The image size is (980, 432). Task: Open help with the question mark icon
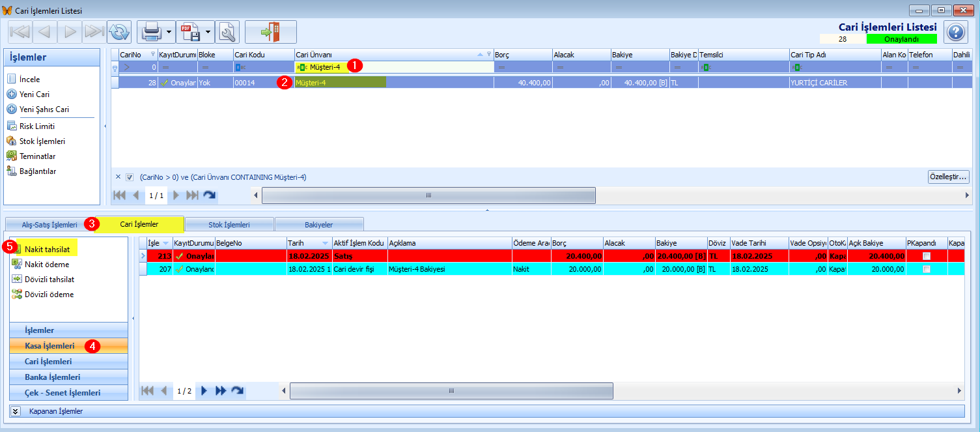tap(955, 32)
